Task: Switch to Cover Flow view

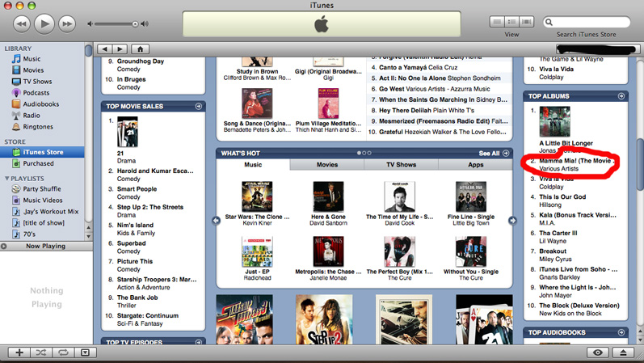Action: coord(527,22)
